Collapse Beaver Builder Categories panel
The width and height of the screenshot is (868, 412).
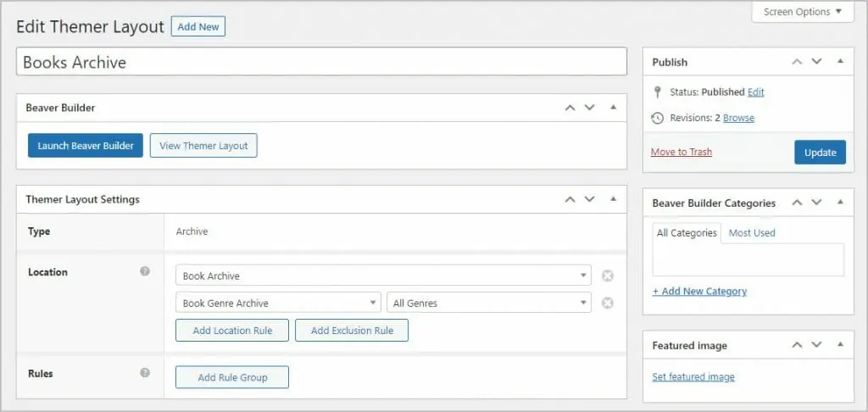(840, 203)
